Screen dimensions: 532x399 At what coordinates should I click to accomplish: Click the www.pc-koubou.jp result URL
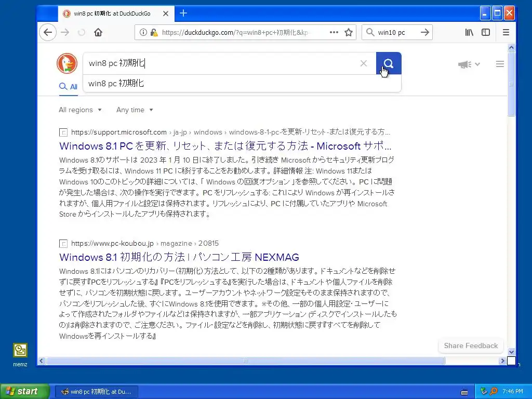tap(112, 244)
